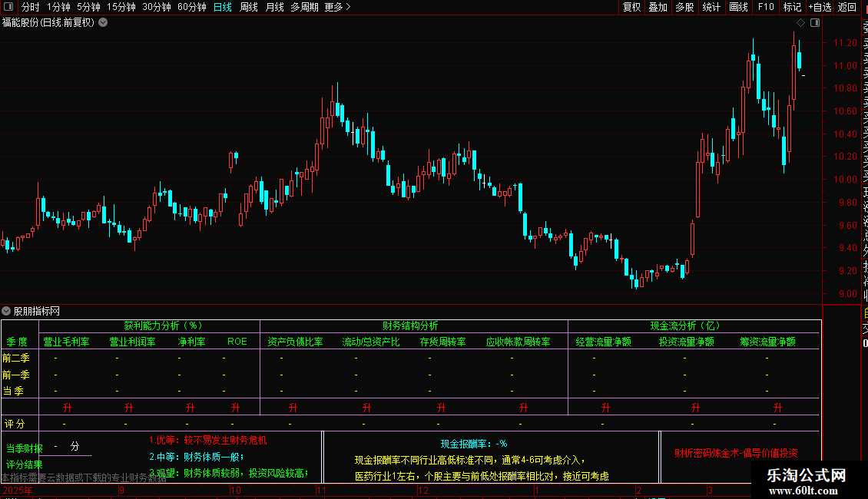Click 经营流量净额 column header
The image size is (868, 499).
click(x=604, y=342)
